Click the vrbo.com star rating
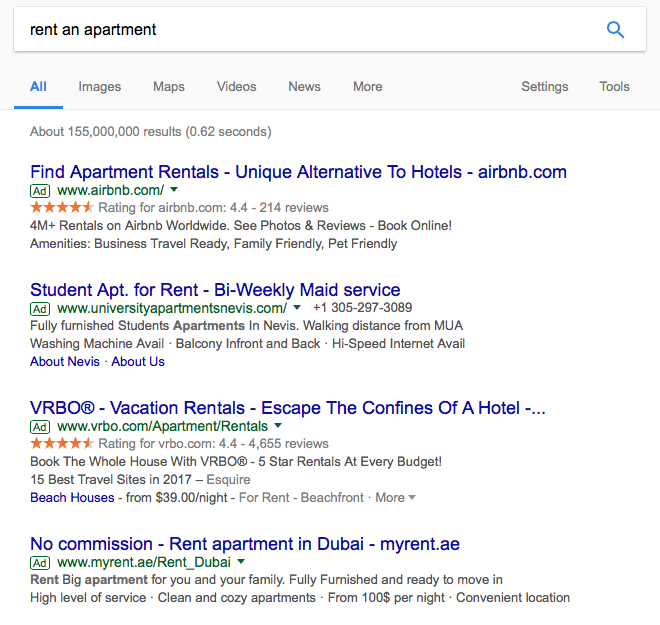The image size is (660, 625). coord(62,443)
